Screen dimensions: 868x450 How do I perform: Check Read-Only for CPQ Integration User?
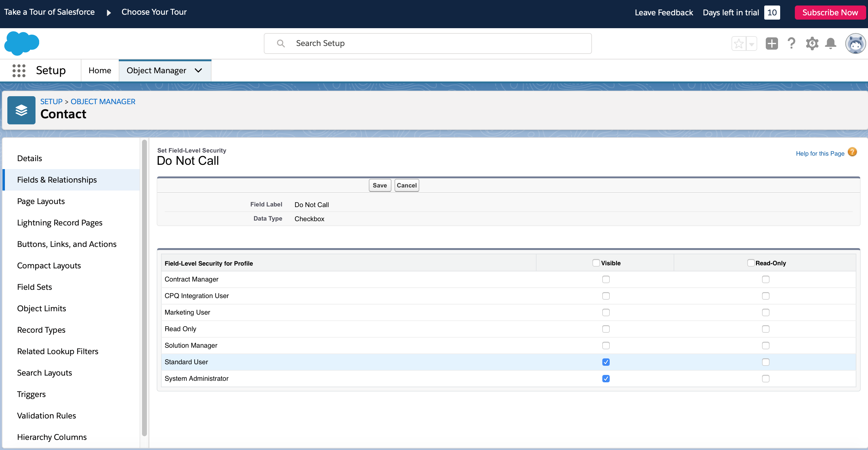(765, 296)
